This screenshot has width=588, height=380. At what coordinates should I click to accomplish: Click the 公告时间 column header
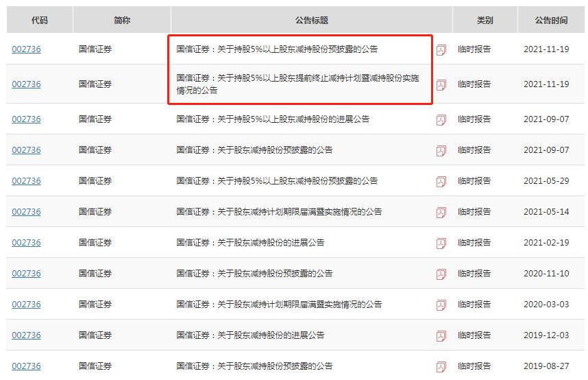(551, 20)
